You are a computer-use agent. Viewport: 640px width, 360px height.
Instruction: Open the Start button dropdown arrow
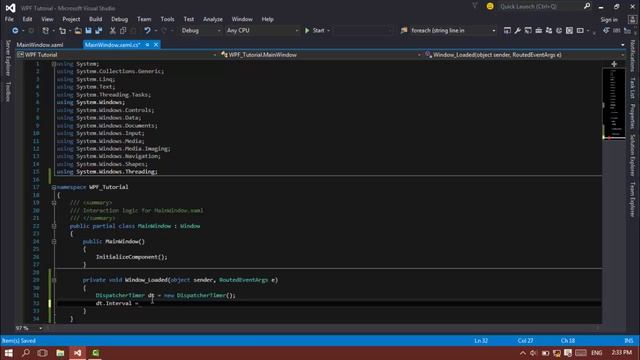[x=329, y=31]
